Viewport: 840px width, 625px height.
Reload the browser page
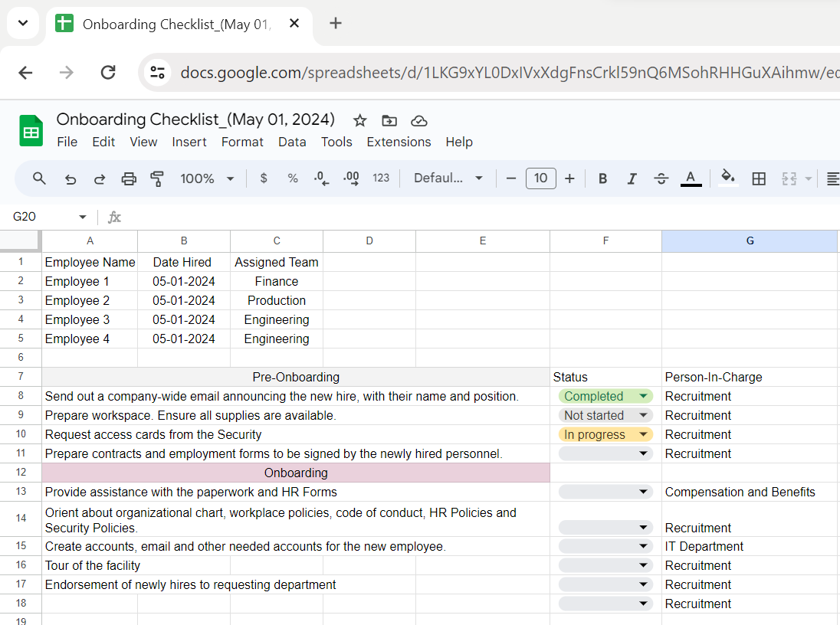[107, 72]
